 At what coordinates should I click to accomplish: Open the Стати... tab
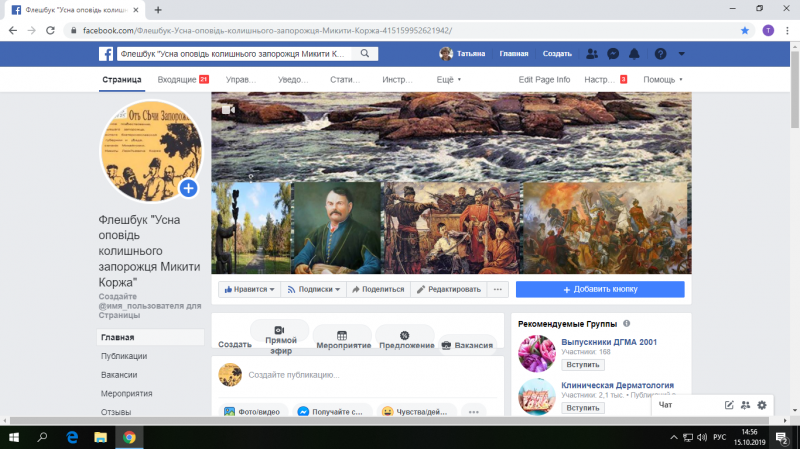click(345, 80)
